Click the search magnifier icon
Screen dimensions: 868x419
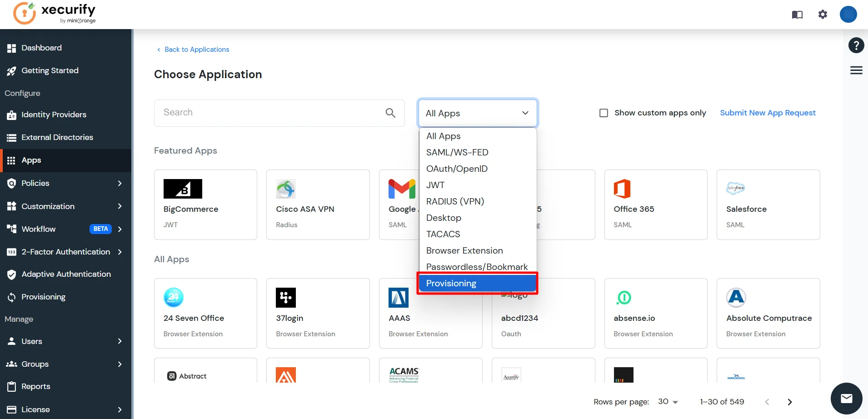coord(390,113)
